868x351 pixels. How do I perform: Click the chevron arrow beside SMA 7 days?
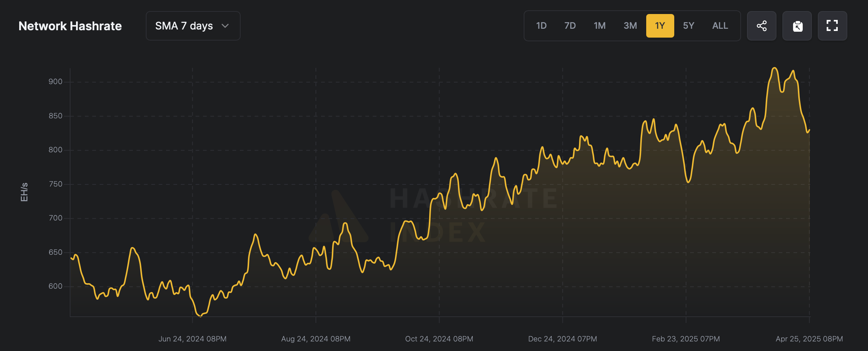[225, 26]
